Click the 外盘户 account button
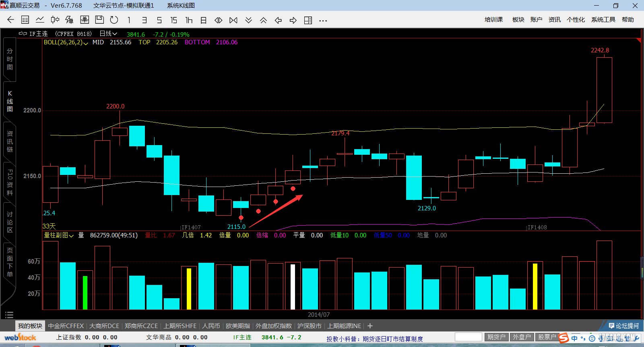 [521, 337]
